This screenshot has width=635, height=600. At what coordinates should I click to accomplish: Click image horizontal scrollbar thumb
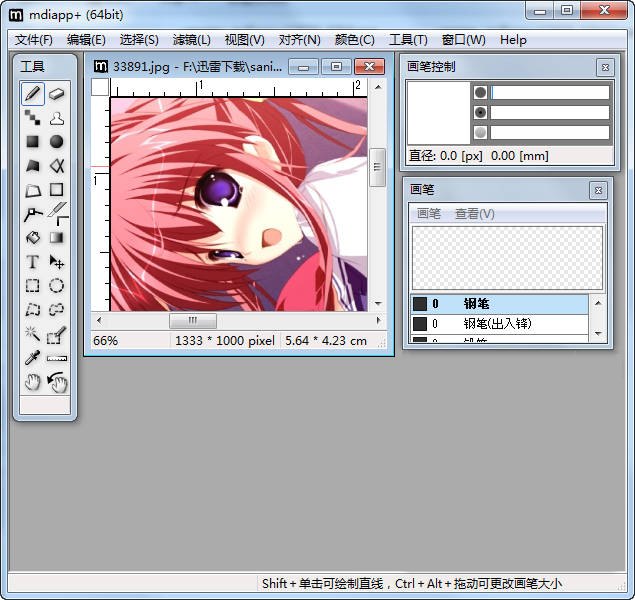[x=193, y=321]
